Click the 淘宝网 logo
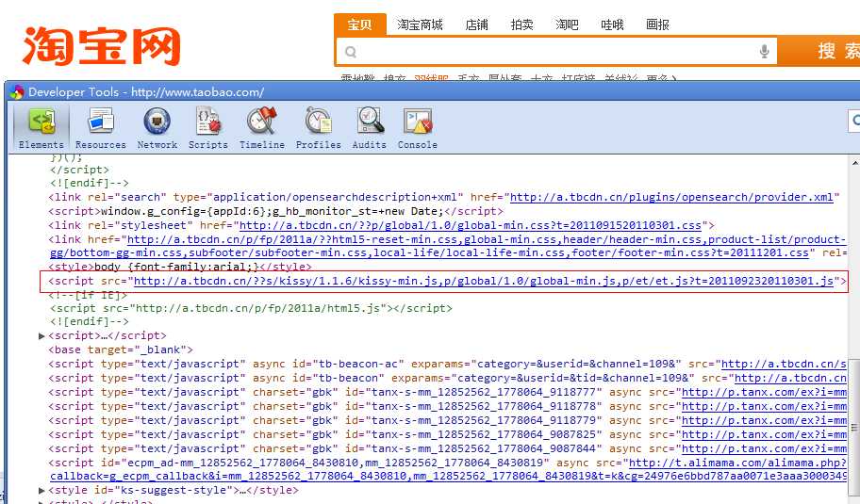Screen dimensions: 860x504 click(102, 46)
